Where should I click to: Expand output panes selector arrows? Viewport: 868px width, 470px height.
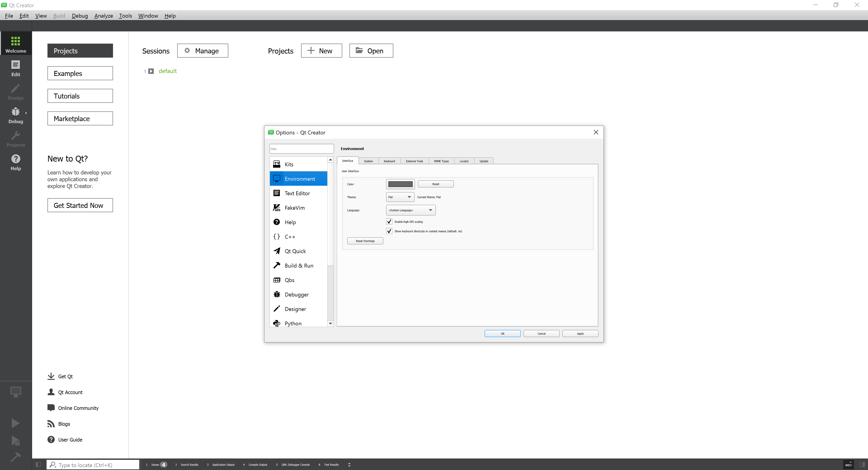(x=349, y=465)
